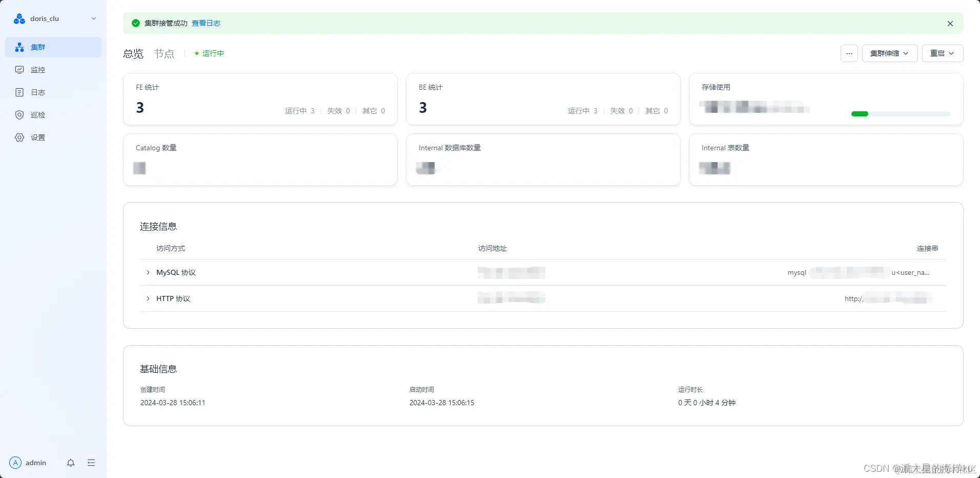
Task: Open the 重启 restart dropdown button
Action: [x=943, y=53]
